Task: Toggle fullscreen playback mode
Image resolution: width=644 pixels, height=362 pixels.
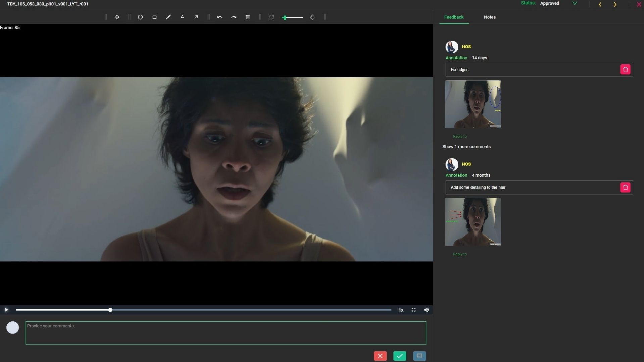Action: point(413,310)
